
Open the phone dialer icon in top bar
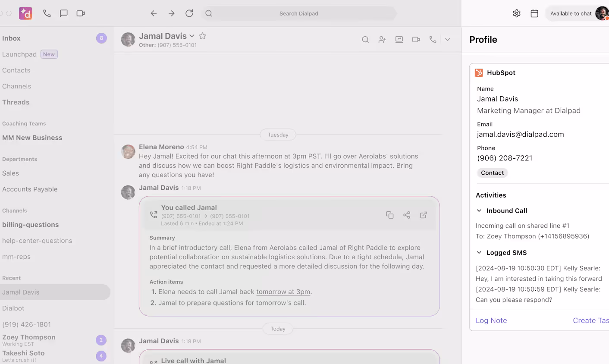click(x=47, y=13)
